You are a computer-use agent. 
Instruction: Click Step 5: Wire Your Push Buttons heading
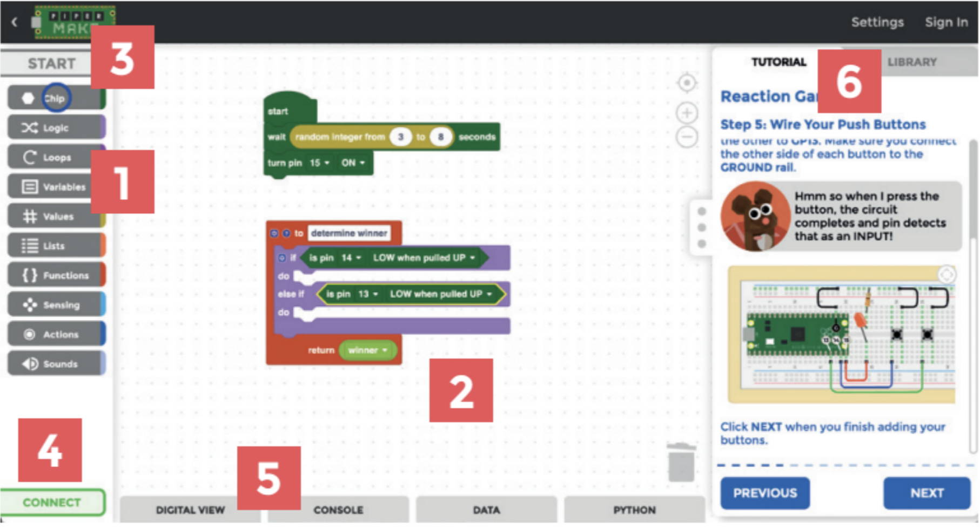point(823,125)
